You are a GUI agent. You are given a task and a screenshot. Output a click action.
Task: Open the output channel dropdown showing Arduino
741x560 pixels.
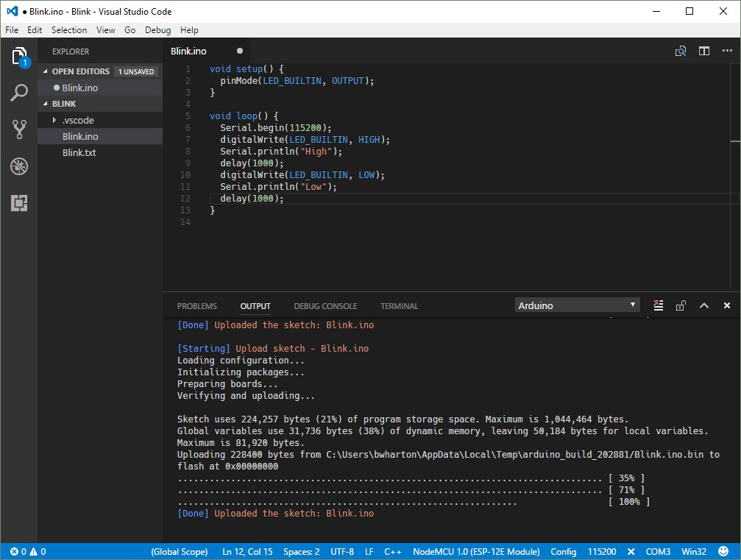(577, 305)
